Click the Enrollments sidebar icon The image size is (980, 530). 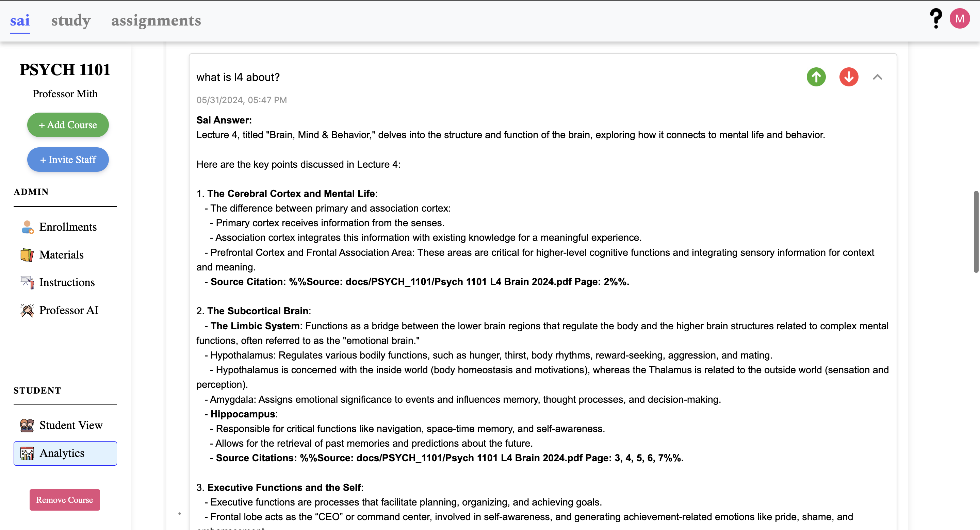(27, 227)
